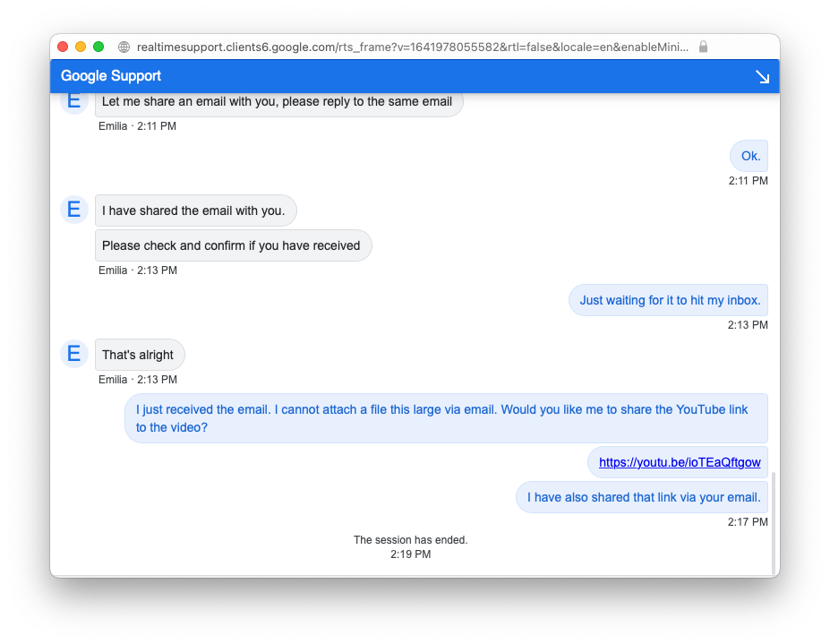Viewport: 830px width, 644px height.
Task: Click the realtimesupport URL address text
Action: [412, 47]
